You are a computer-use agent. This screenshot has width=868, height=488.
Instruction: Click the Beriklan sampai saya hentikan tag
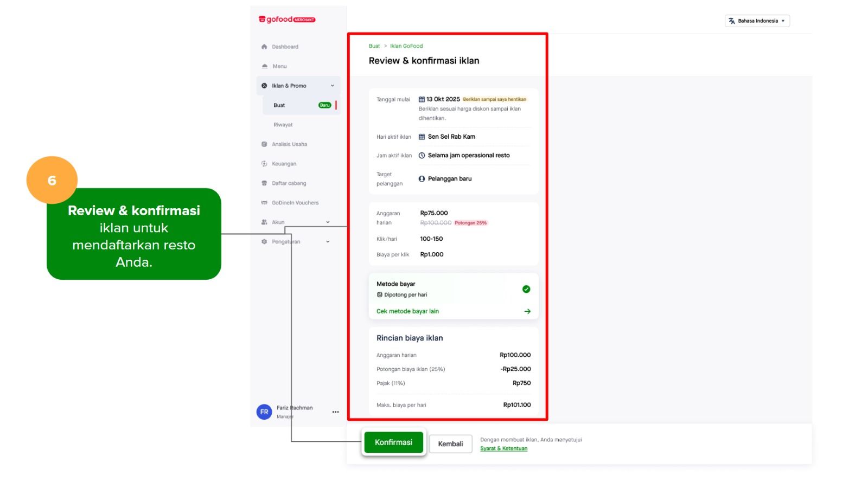494,99
